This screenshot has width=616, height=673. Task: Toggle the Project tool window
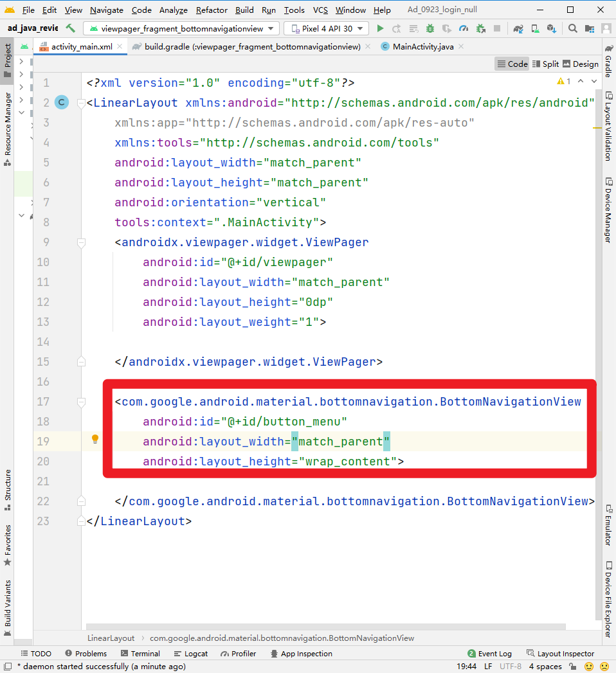[7, 60]
